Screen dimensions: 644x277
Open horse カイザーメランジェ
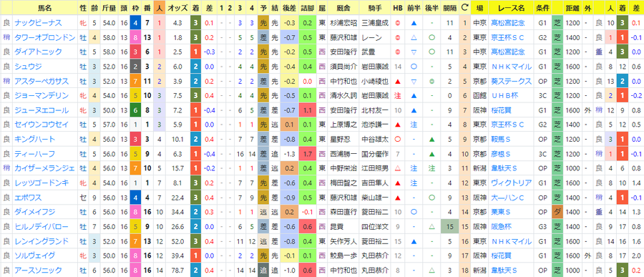(45, 168)
